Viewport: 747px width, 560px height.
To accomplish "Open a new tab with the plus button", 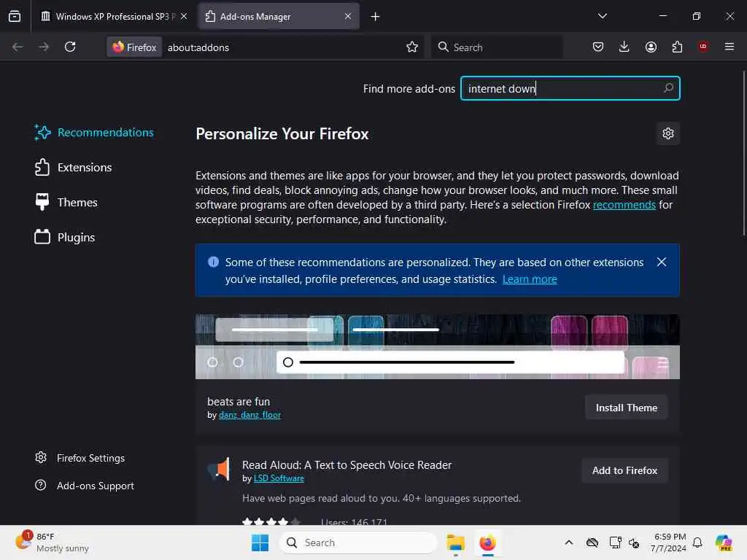I will (376, 17).
